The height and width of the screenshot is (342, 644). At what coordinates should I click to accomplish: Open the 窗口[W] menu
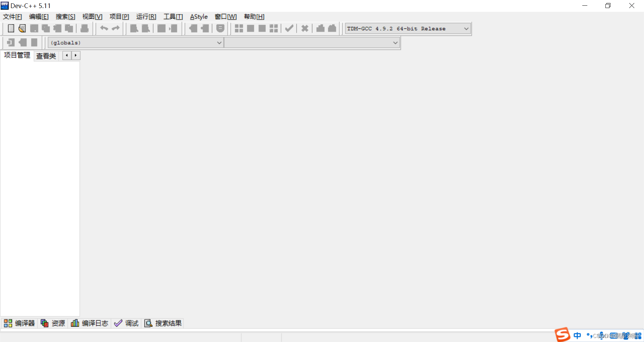click(x=226, y=17)
